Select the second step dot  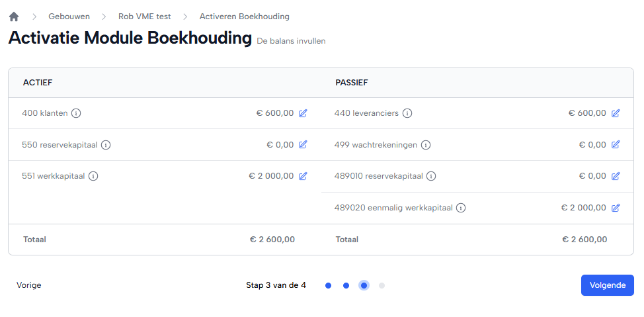(346, 286)
